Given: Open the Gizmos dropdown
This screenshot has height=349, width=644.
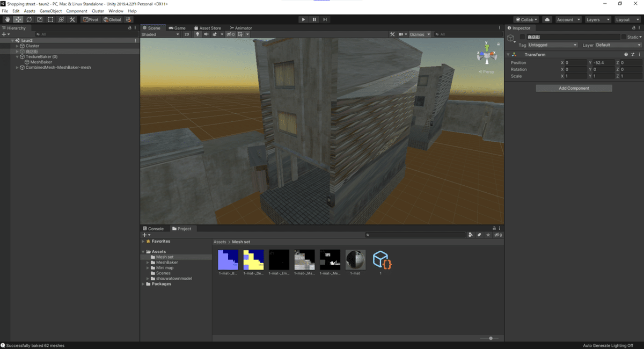Looking at the screenshot, I should tap(420, 34).
